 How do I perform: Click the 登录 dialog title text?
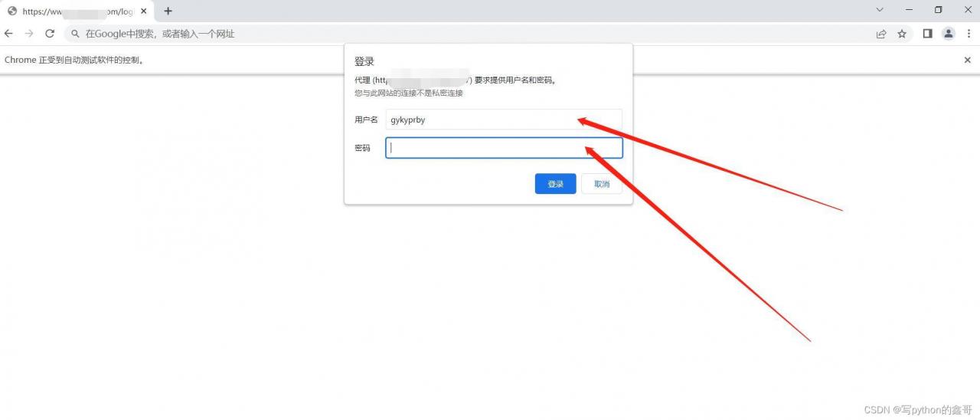coord(364,61)
